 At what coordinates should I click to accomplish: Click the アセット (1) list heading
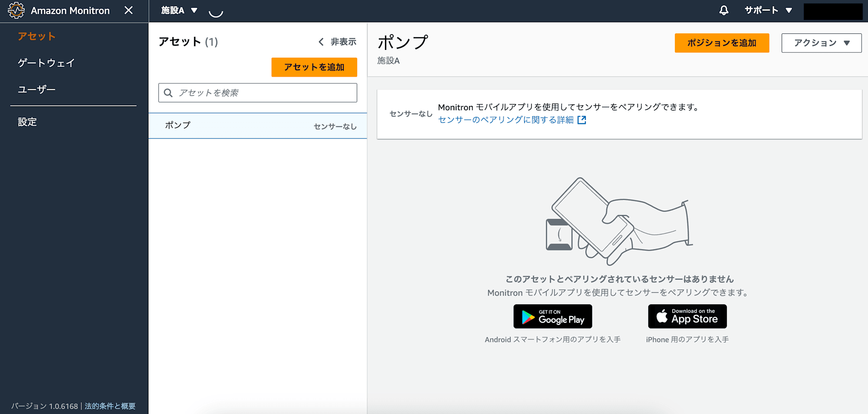click(188, 42)
